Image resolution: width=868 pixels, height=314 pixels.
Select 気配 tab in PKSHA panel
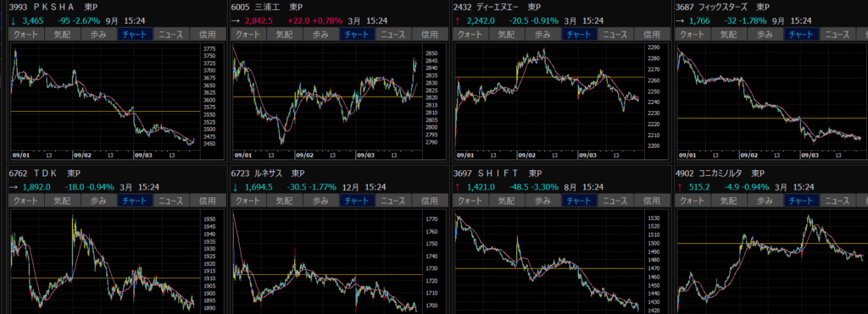pos(63,34)
